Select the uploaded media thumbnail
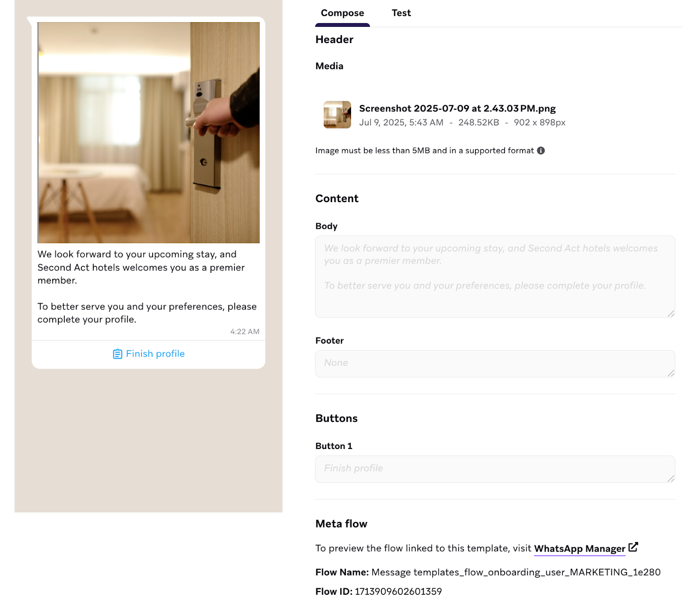The image size is (697, 616). click(337, 115)
